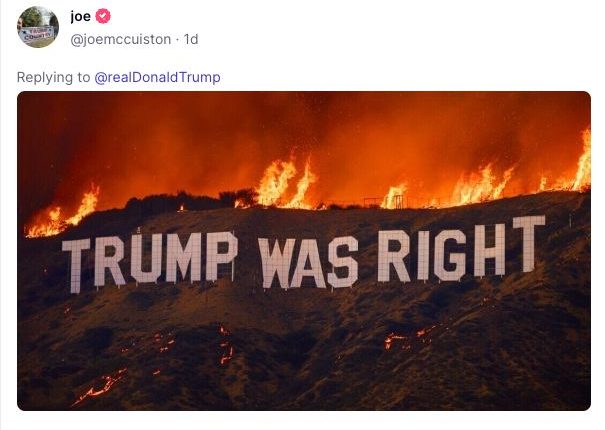Click the dot separator before the timestamp

tap(177, 39)
